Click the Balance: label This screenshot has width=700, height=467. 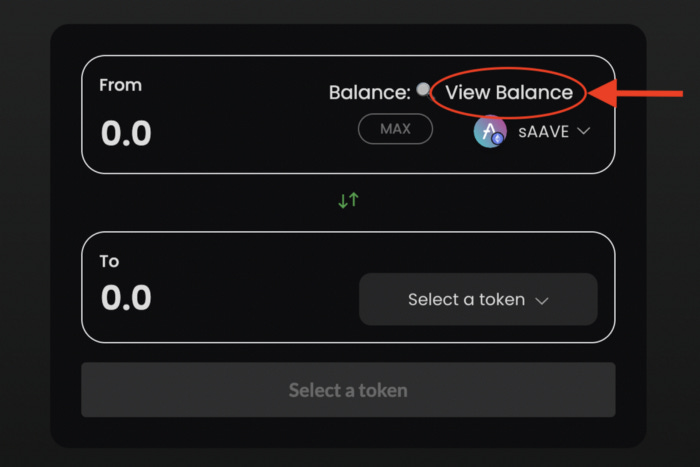370,93
